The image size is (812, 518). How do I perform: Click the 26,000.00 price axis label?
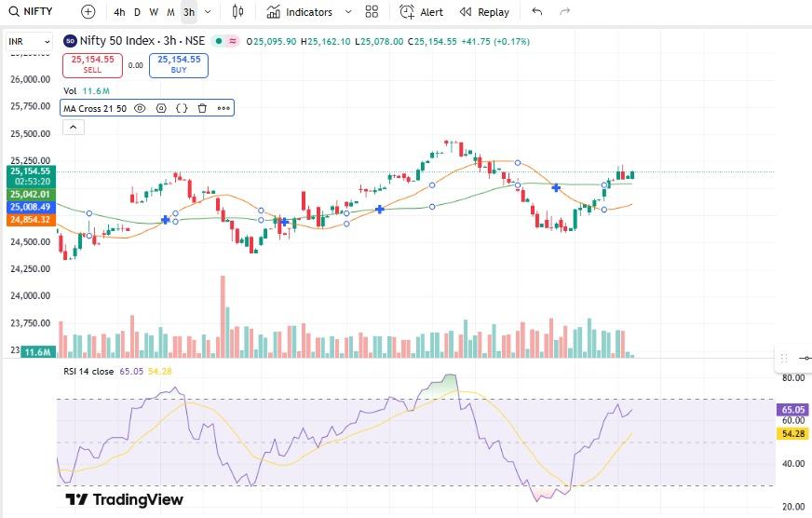click(x=30, y=79)
